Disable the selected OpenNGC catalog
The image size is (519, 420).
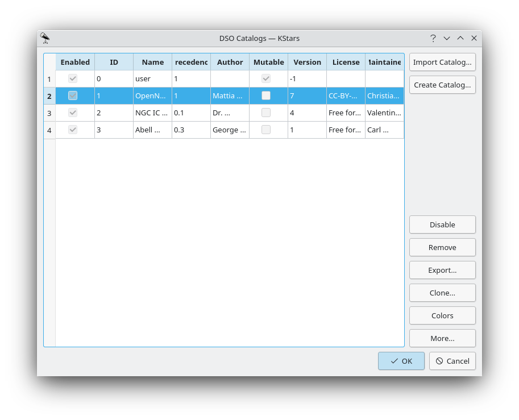tap(442, 224)
